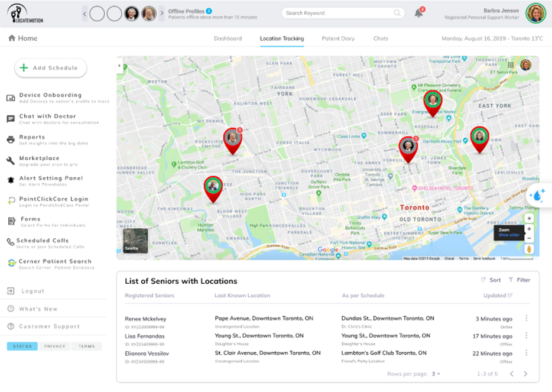
Task: Click the Add Schedule button
Action: click(51, 68)
